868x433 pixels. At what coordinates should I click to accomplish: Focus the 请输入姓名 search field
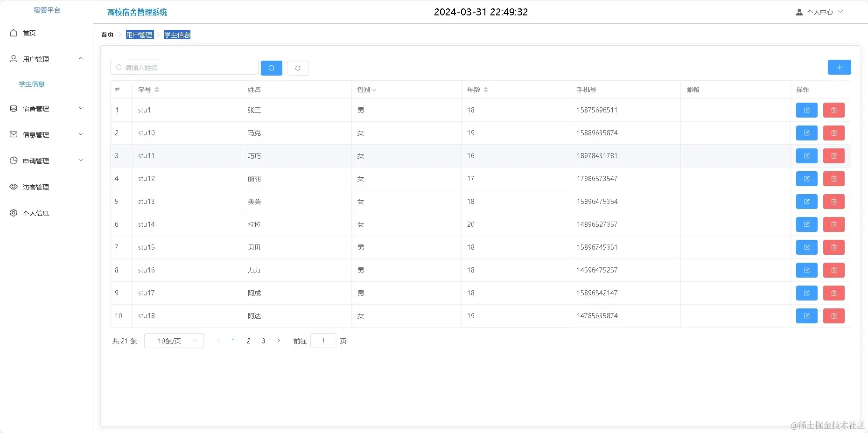[184, 67]
